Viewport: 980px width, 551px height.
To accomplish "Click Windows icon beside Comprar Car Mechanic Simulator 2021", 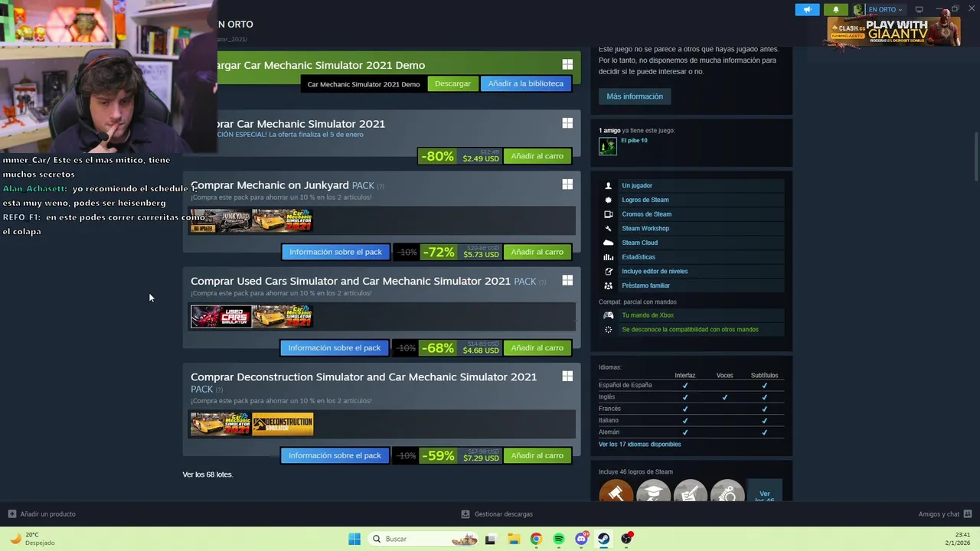I will point(567,122).
